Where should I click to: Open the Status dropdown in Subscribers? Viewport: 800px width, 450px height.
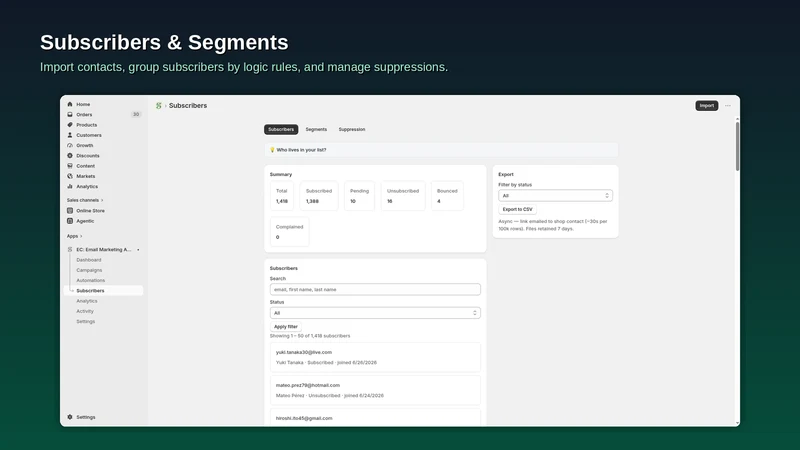375,313
